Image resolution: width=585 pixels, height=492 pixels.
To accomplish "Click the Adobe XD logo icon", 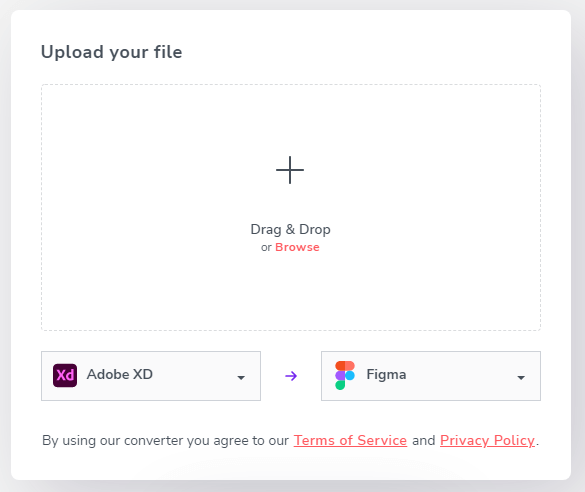I will point(65,375).
